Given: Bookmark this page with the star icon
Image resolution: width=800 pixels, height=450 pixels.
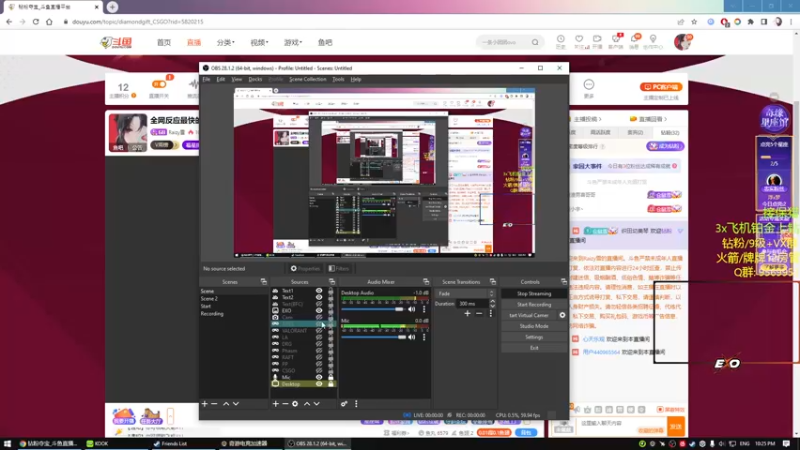Looking at the screenshot, I should pos(694,22).
